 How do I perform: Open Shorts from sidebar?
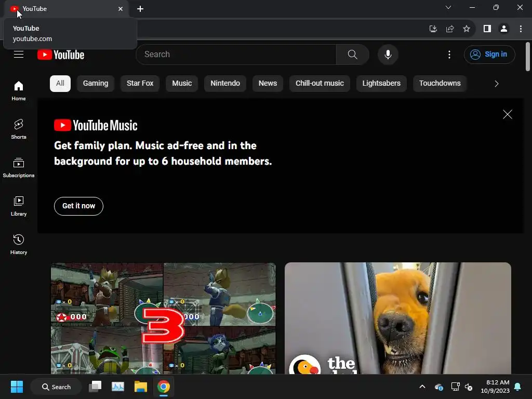click(x=19, y=129)
